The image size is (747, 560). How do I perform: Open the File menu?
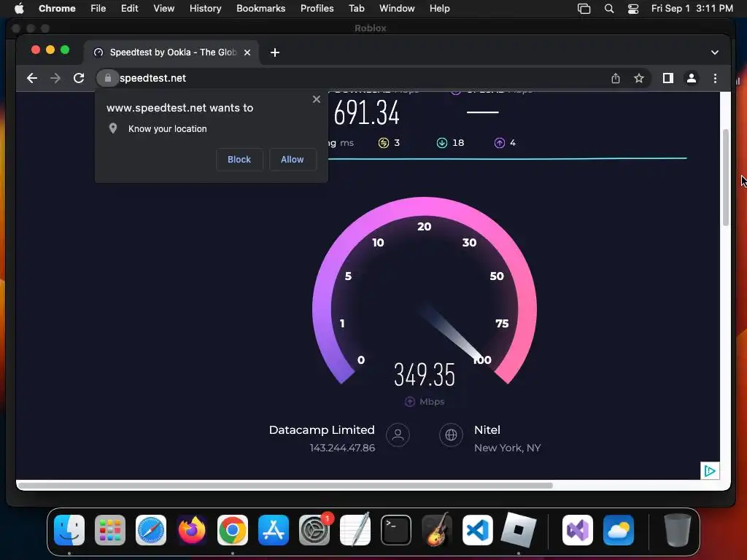[98, 8]
